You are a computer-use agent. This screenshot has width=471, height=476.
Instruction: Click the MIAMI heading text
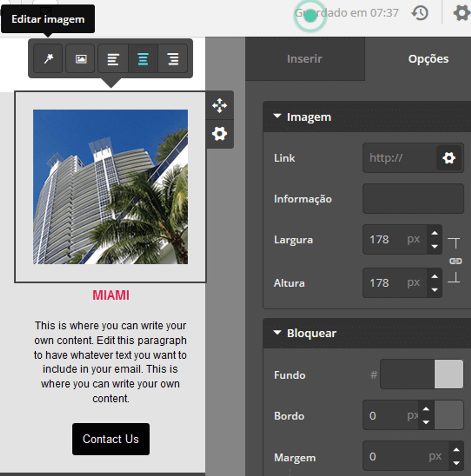point(111,295)
